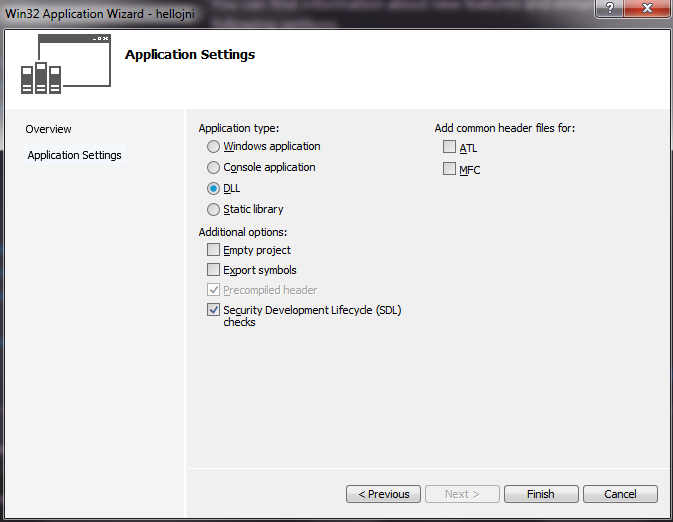Image resolution: width=673 pixels, height=522 pixels.
Task: Open the Overview page in sidebar
Action: 49,129
